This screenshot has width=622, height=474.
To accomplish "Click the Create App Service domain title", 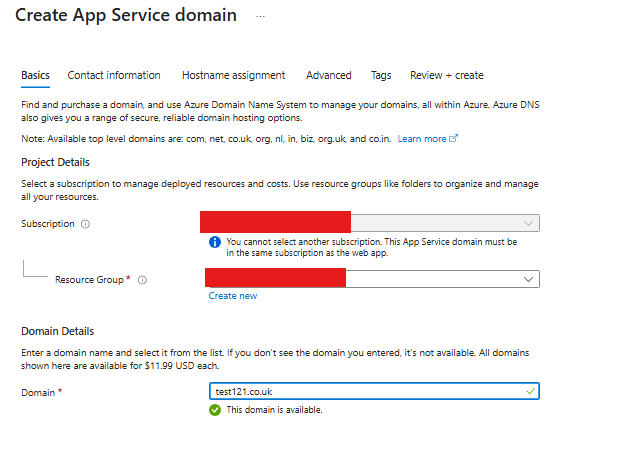I will (x=126, y=16).
